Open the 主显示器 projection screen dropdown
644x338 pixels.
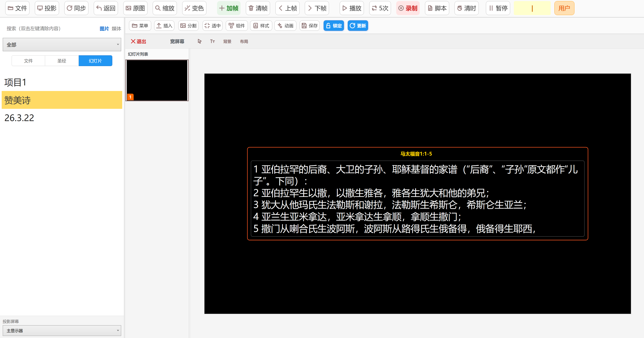[61, 330]
